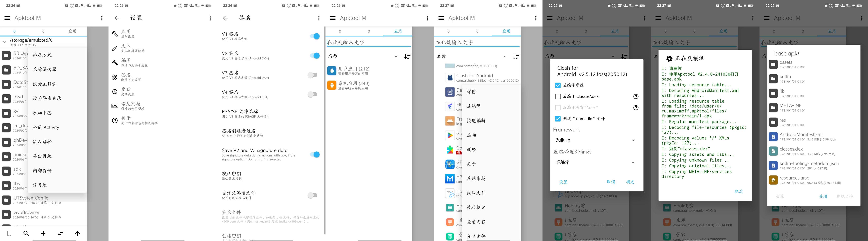
Task: Tap the help icon beside 反编译所有 *.dex
Action: click(x=636, y=108)
